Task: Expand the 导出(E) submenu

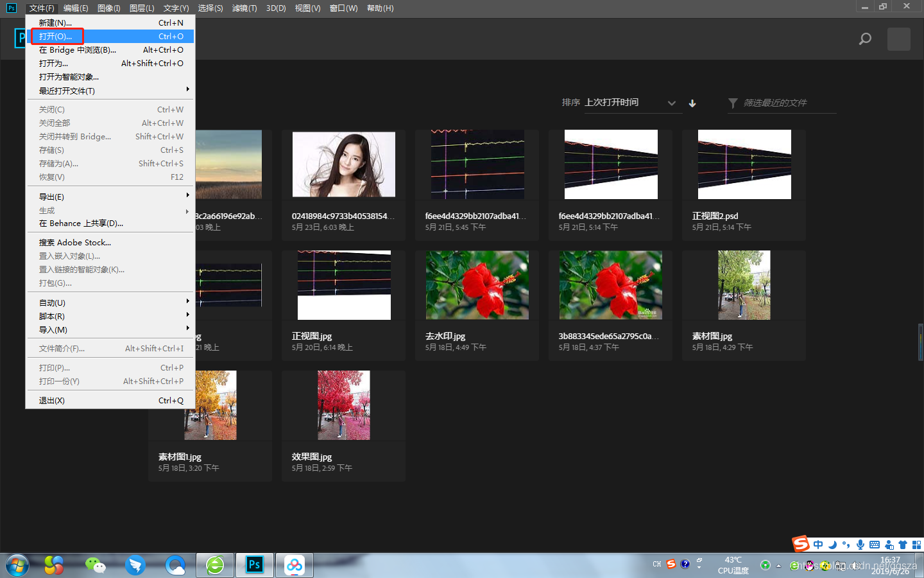Action: pos(110,197)
